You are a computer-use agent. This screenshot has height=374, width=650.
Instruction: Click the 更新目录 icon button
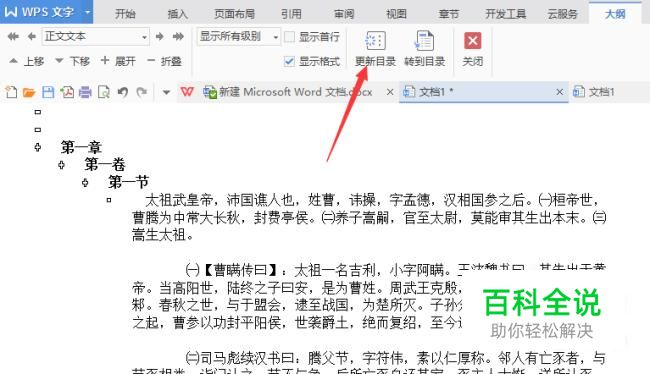375,49
